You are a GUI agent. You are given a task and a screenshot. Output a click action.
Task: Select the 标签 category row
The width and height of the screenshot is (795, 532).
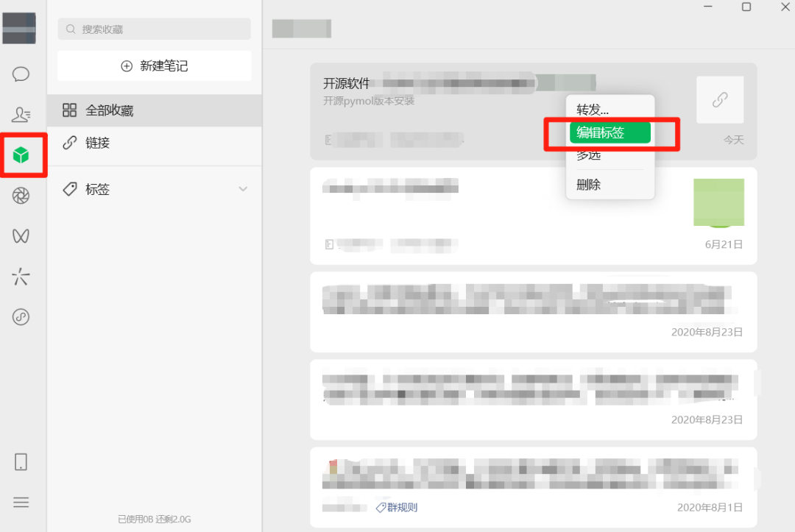[154, 189]
